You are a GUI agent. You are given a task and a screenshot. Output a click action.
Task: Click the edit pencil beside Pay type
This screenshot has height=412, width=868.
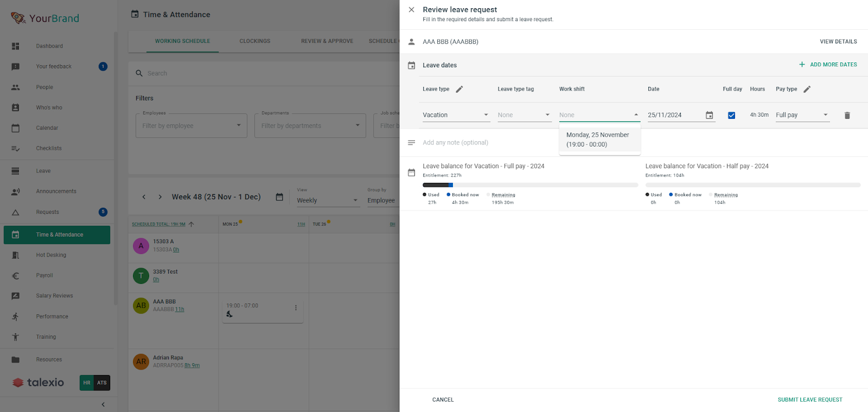point(807,89)
